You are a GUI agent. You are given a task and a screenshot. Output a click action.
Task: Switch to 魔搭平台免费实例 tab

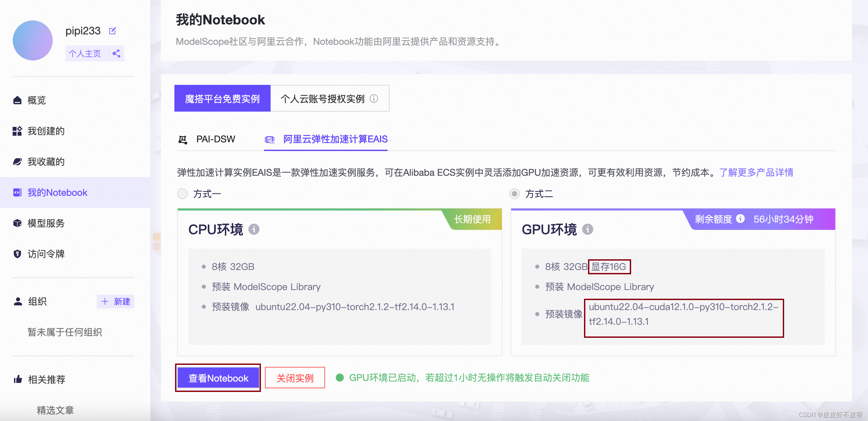point(223,99)
